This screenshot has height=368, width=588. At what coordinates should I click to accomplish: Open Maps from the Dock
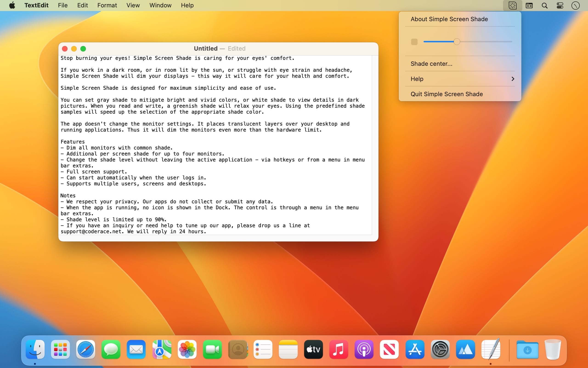tap(161, 349)
